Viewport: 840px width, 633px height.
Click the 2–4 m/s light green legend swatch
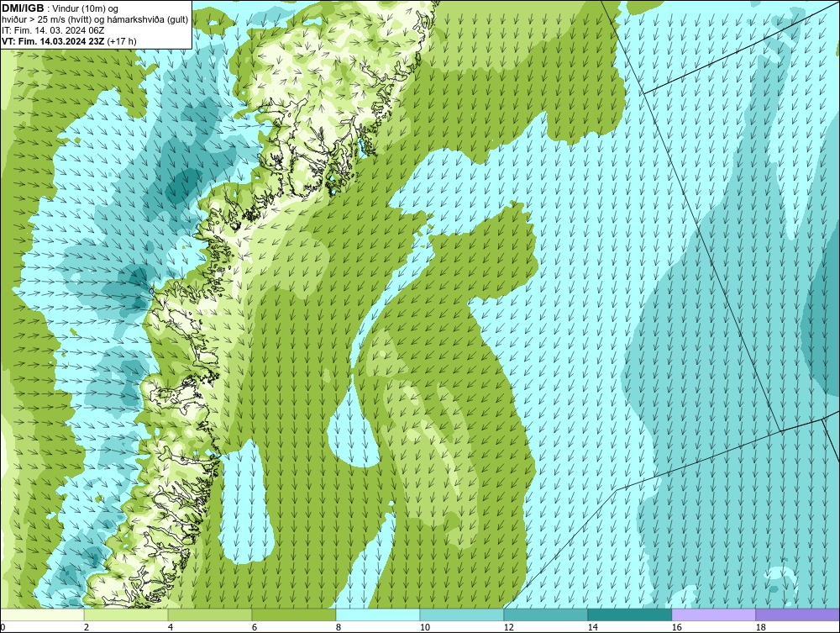126,615
